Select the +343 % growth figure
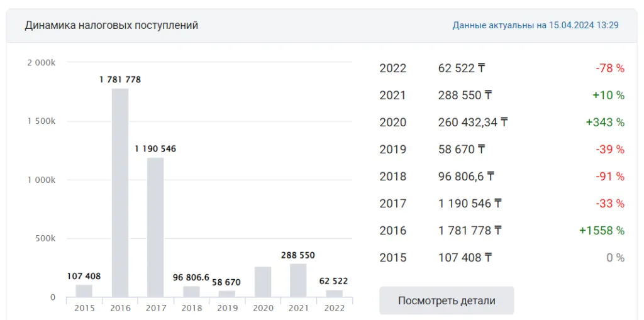 tap(604, 122)
